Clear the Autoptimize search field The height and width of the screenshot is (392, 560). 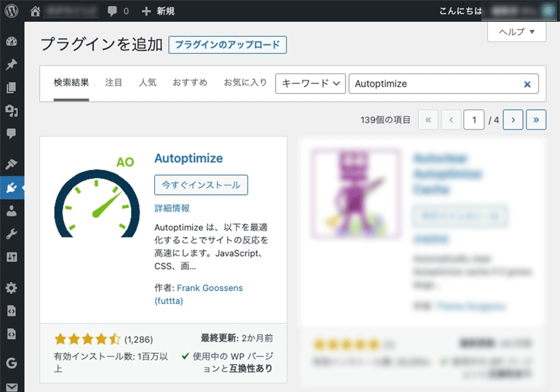[527, 84]
